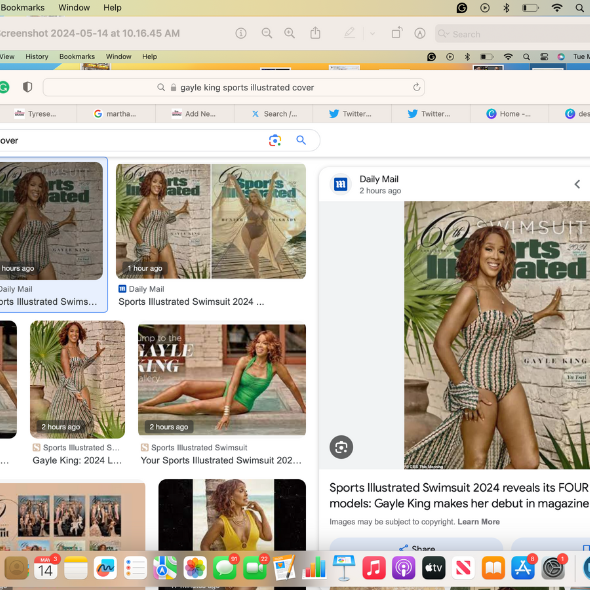This screenshot has width=590, height=590.
Task: Switch to the Home -... tab
Action: 509,114
